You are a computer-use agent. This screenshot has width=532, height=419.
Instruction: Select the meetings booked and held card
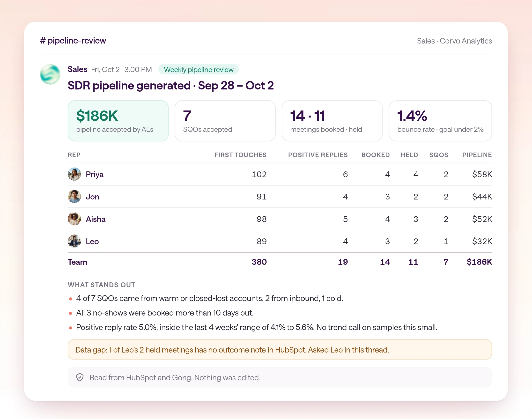(x=332, y=121)
